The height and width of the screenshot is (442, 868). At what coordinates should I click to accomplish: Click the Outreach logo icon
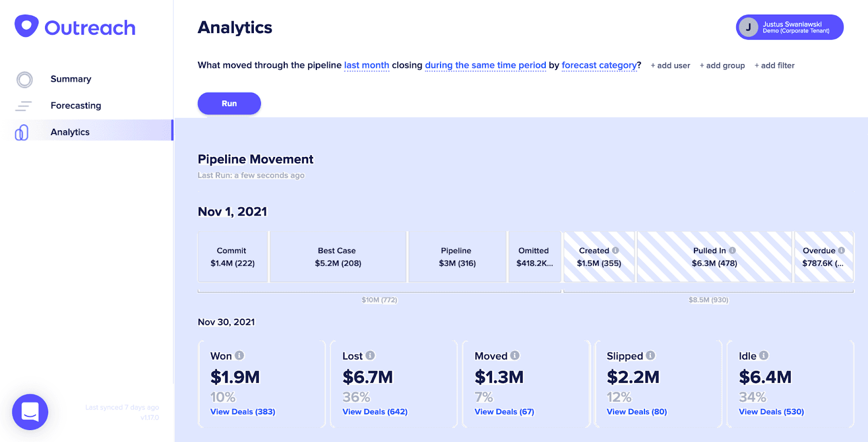coord(27,26)
